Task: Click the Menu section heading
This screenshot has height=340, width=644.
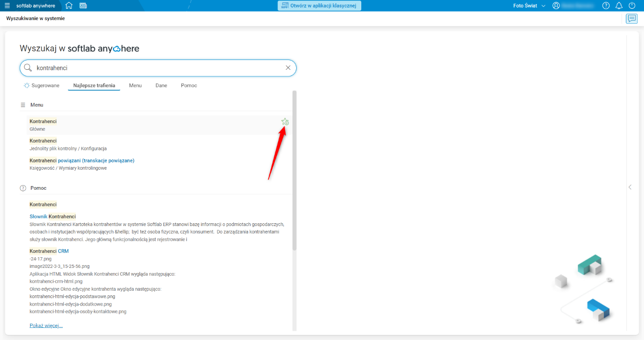Action: (x=37, y=105)
